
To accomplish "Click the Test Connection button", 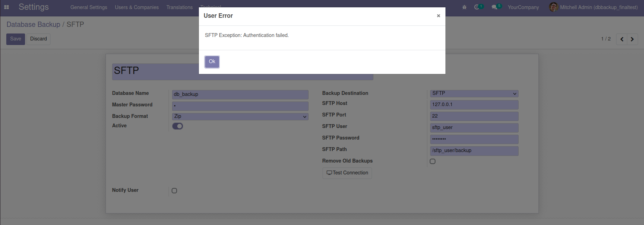I will (x=347, y=173).
